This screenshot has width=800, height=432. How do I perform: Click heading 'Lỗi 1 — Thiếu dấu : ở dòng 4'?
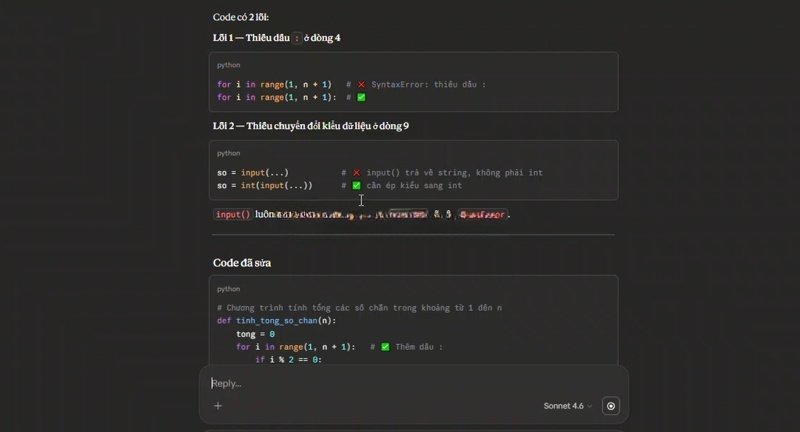click(277, 38)
